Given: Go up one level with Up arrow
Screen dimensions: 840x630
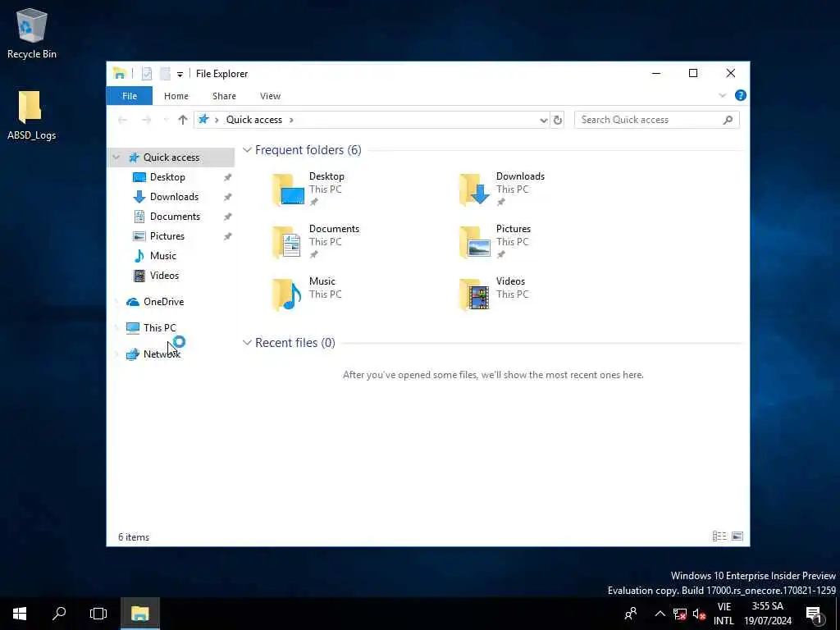Looking at the screenshot, I should (x=183, y=120).
